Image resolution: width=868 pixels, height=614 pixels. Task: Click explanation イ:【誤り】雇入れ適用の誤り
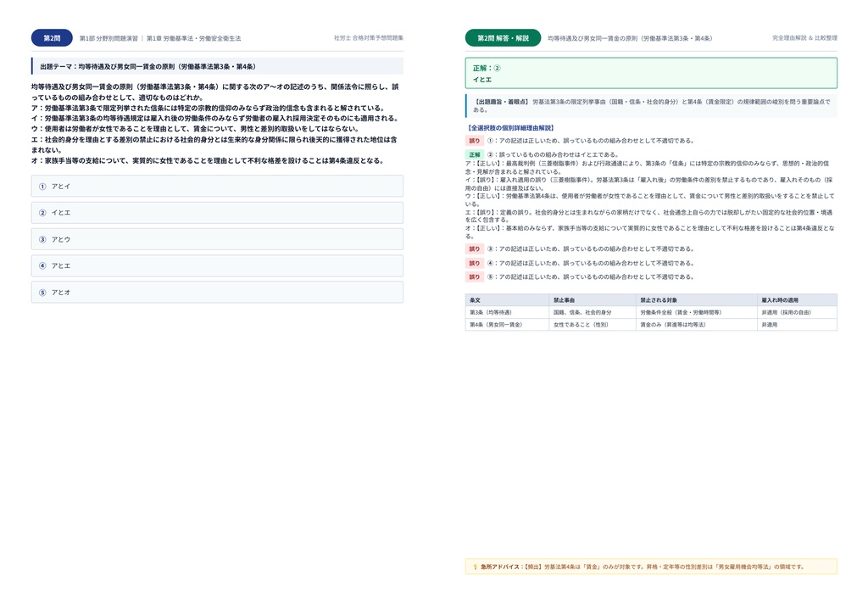click(x=648, y=184)
